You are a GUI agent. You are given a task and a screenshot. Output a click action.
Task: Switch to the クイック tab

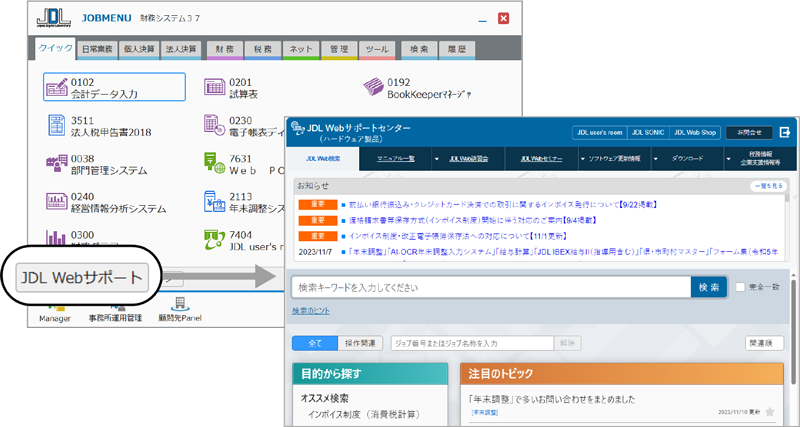pyautogui.click(x=56, y=48)
